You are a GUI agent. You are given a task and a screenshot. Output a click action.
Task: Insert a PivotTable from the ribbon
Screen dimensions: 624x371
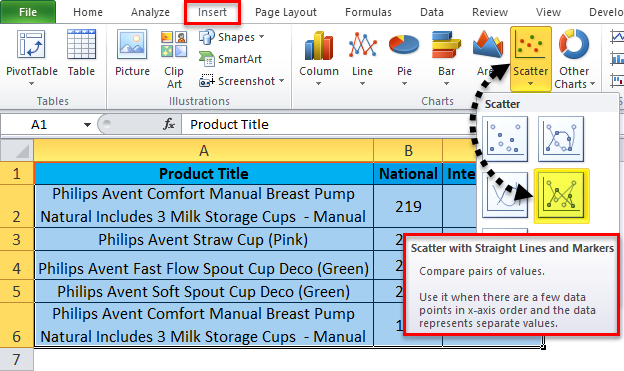point(31,57)
